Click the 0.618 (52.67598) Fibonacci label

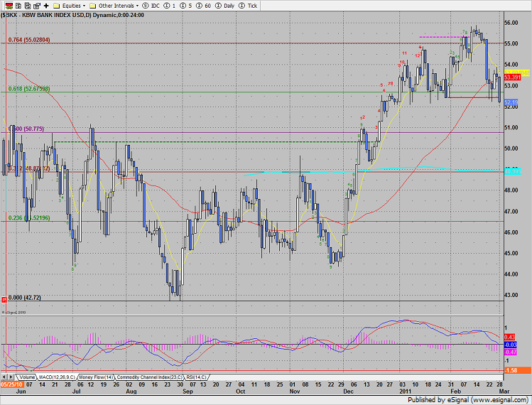29,89
